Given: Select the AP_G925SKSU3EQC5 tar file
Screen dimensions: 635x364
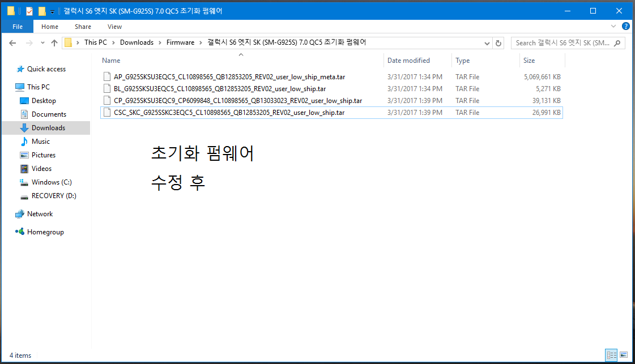Looking at the screenshot, I should [x=229, y=77].
